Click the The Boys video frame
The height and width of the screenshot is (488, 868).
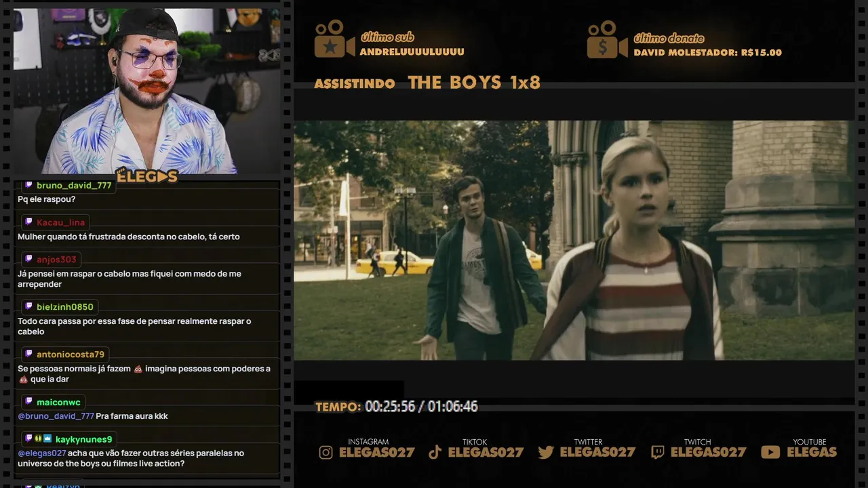coord(574,241)
